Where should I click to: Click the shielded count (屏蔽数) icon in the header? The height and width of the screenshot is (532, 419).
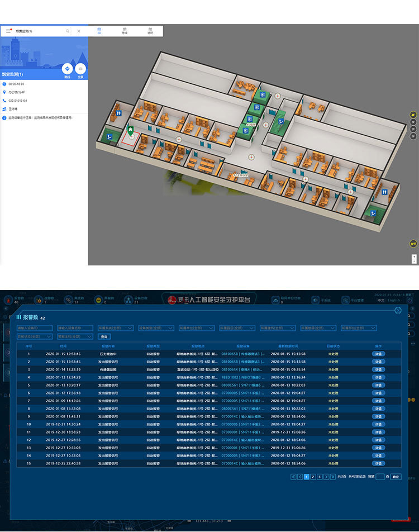click(98, 300)
